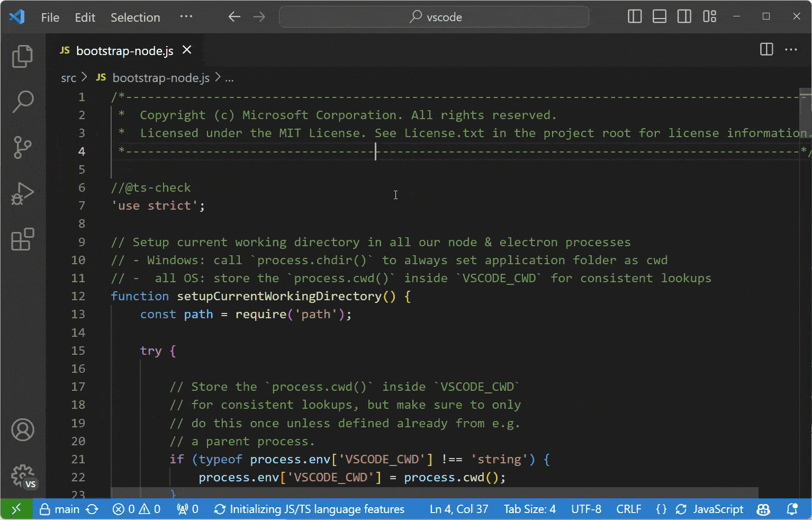This screenshot has height=520, width=812.
Task: Select the Source Control icon
Action: pos(22,148)
